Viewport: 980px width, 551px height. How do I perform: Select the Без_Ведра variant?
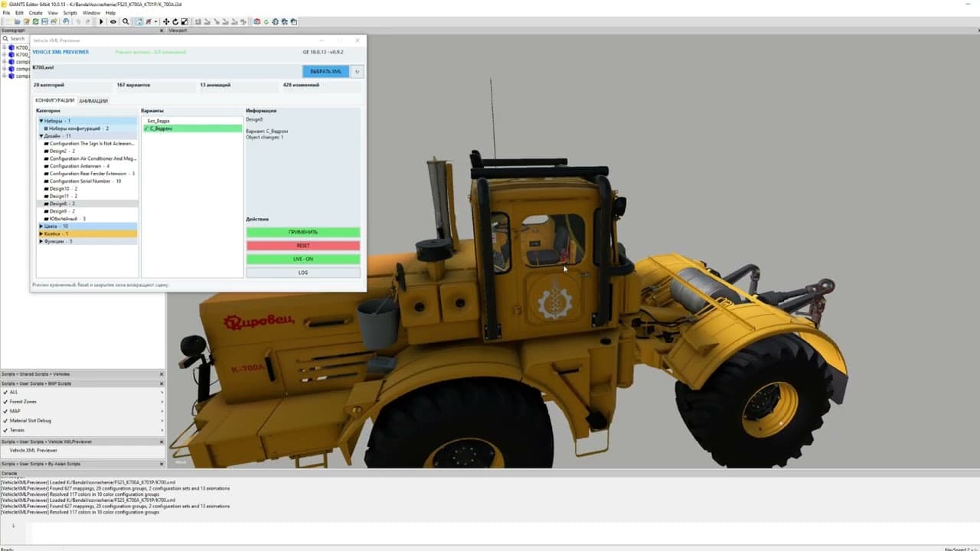click(192, 121)
